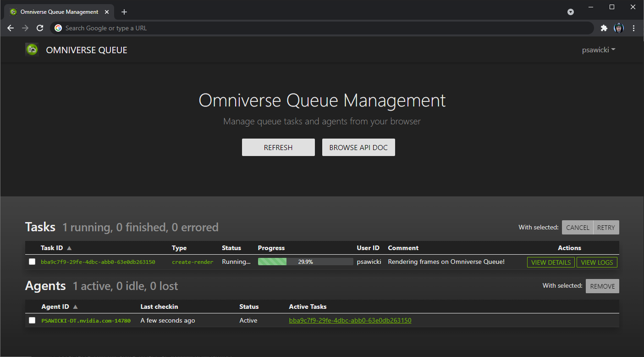Click VIEW LOGS for the task
Screen dimensions: 644x357
coord(597,262)
